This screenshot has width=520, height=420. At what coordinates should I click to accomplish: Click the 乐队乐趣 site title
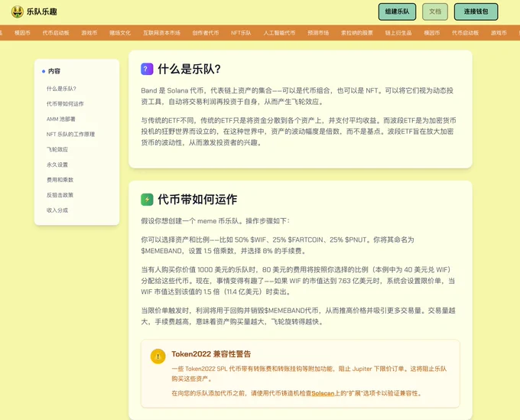(42, 11)
